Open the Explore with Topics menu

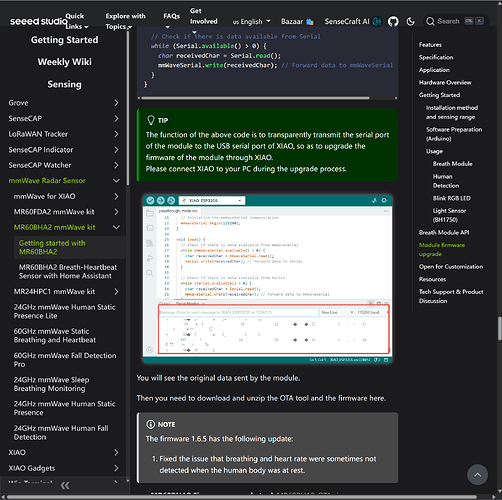pos(125,21)
